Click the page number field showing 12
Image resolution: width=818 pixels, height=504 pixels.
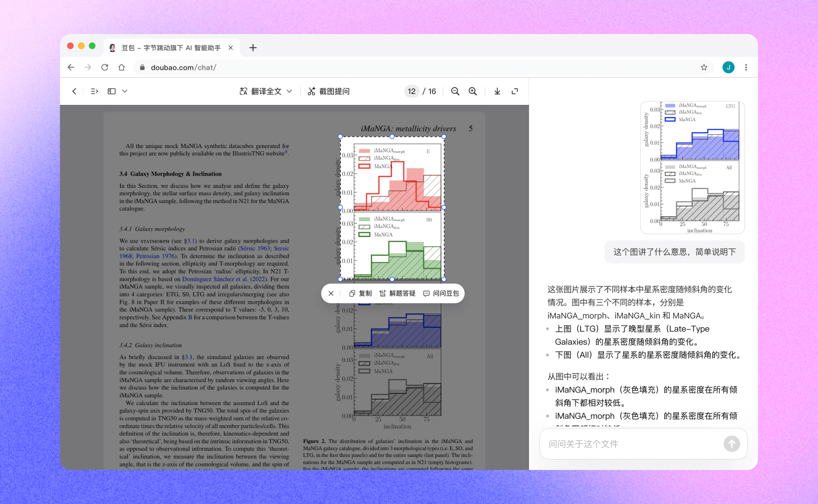point(411,91)
